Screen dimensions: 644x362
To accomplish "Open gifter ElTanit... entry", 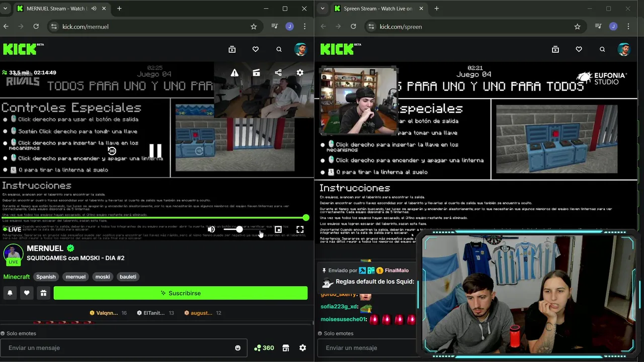I will coord(155,313).
